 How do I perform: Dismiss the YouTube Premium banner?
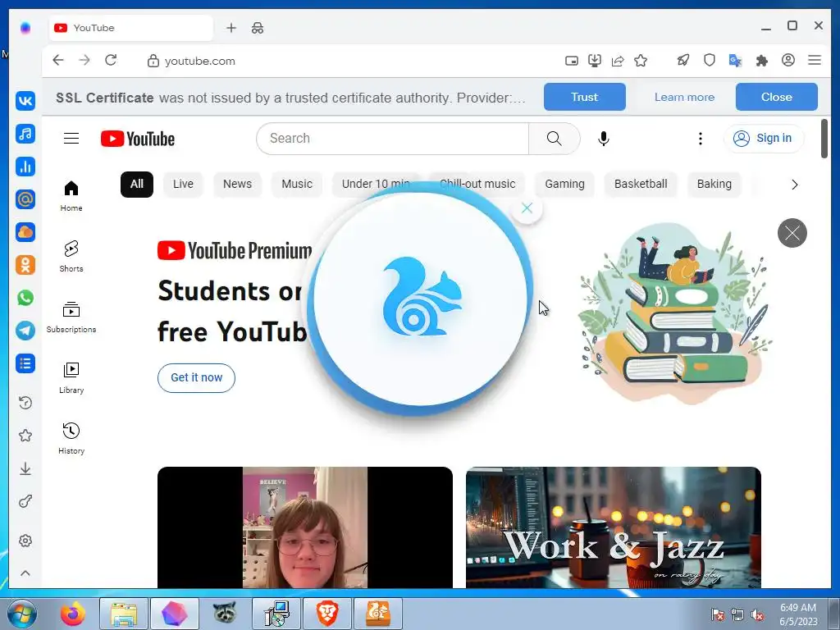pyautogui.click(x=792, y=233)
